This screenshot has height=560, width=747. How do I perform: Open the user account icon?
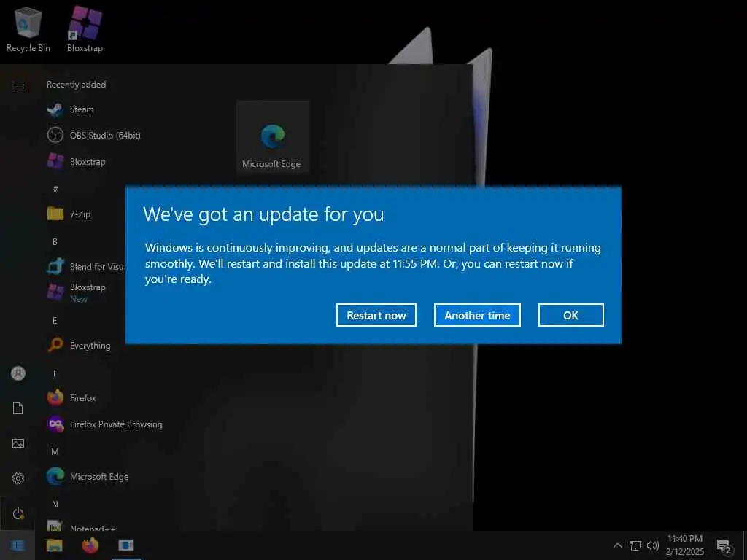(18, 373)
